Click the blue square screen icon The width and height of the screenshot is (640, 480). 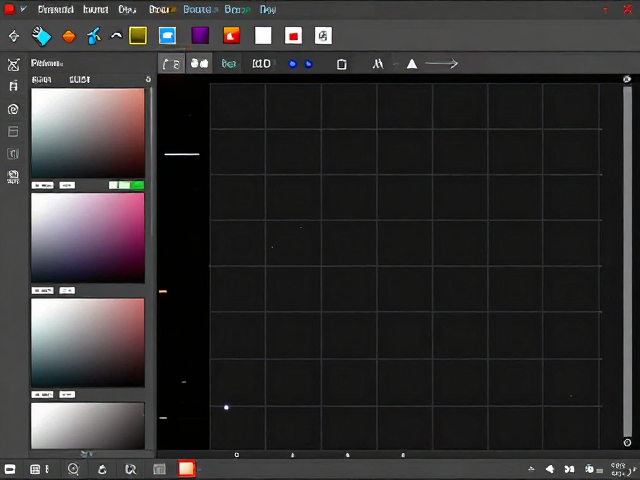(167, 36)
